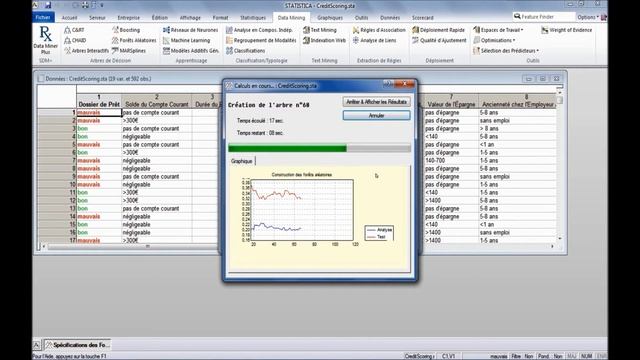Click the green calculation progress bar
Image resolution: width=640 pixels, height=360 pixels.
(319, 149)
